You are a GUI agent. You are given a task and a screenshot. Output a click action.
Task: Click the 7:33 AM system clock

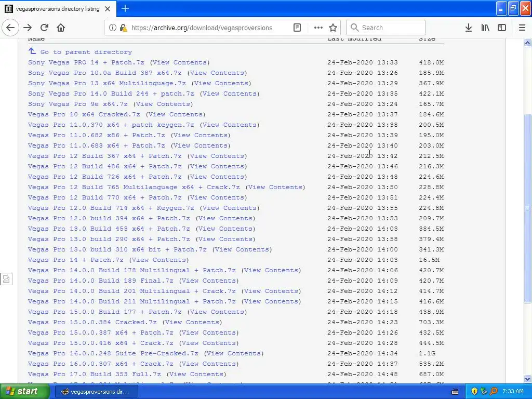point(513,391)
